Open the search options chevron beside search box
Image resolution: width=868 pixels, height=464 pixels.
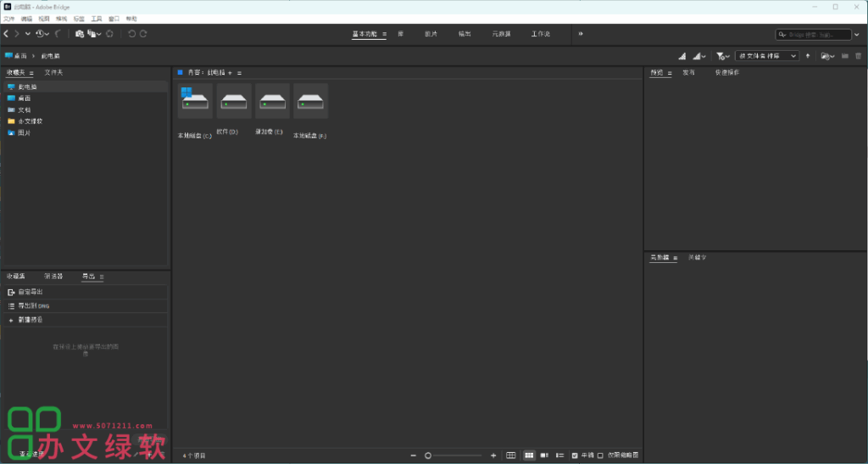click(857, 34)
